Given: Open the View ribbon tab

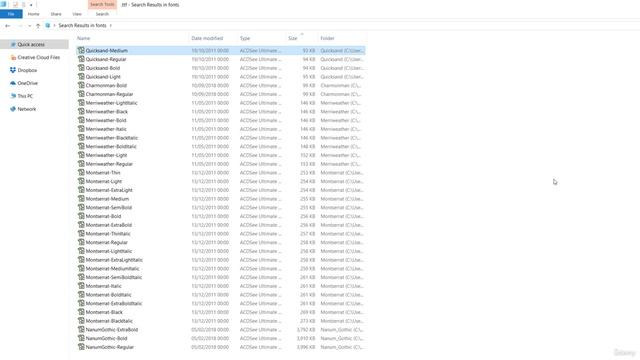Looking at the screenshot, I should (x=77, y=14).
